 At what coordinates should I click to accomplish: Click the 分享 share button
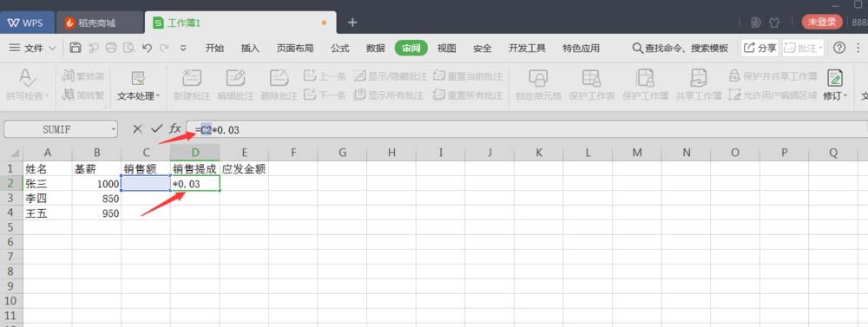point(760,48)
